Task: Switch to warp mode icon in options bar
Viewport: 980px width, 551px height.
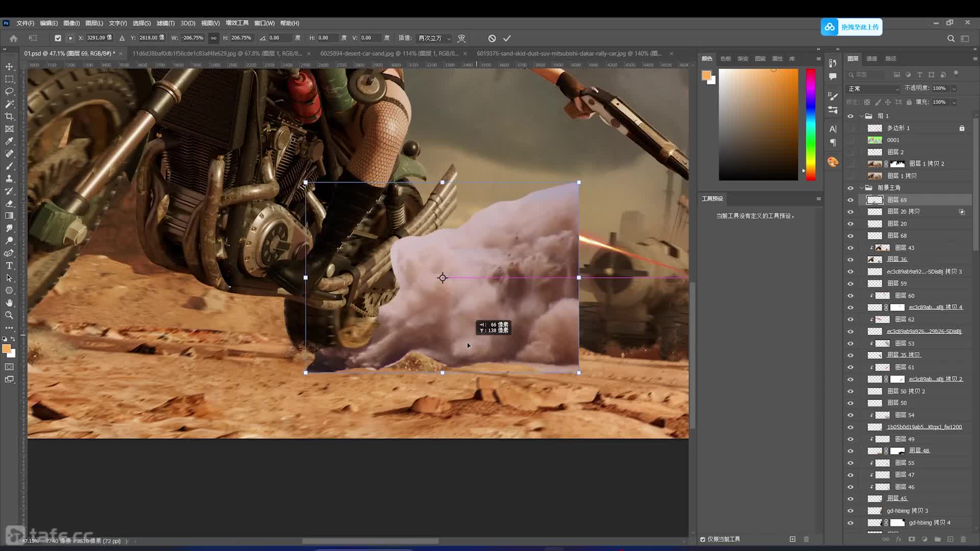Action: coord(461,38)
